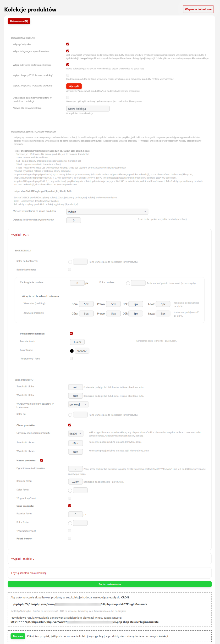Screen dimensions: 220x644
Task: Expand the Wygląd - mobile section
Action: [22, 559]
